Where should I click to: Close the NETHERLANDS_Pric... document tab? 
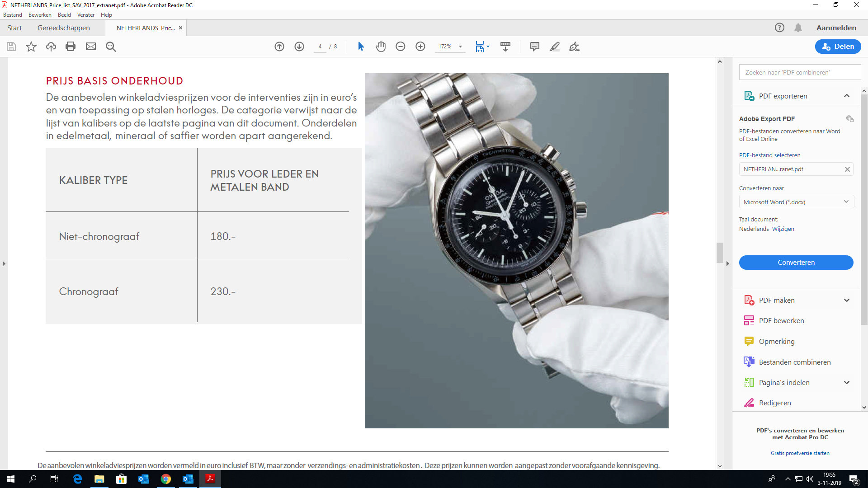click(x=180, y=28)
